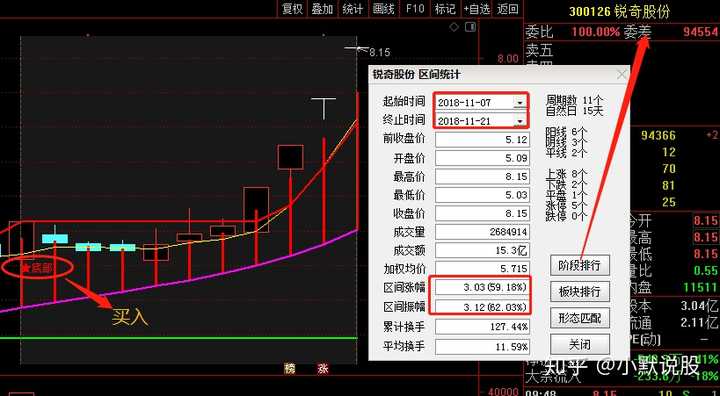Click the 8.15 high price label on chart
This screenshot has width=720, height=396.
click(x=380, y=52)
